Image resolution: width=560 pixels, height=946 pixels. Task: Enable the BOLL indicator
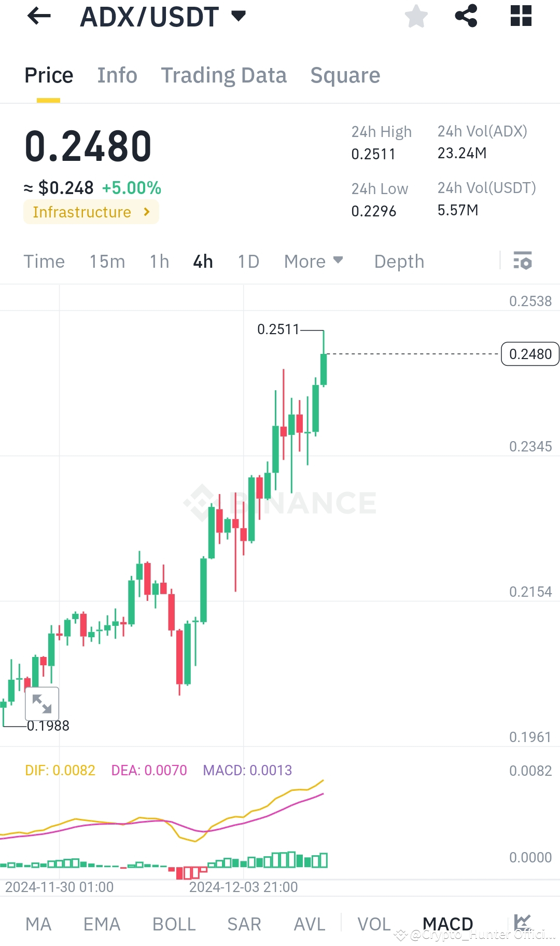click(x=174, y=924)
